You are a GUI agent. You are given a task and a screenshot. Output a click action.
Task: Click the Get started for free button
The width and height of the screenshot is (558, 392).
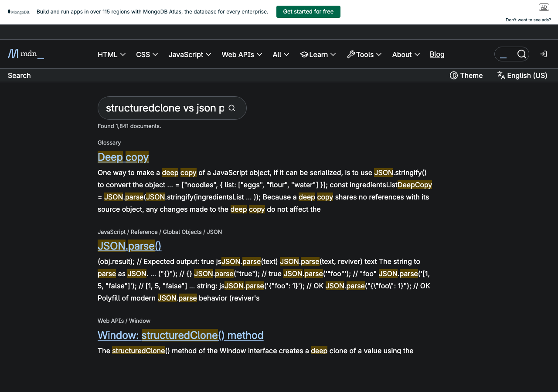pyautogui.click(x=308, y=12)
